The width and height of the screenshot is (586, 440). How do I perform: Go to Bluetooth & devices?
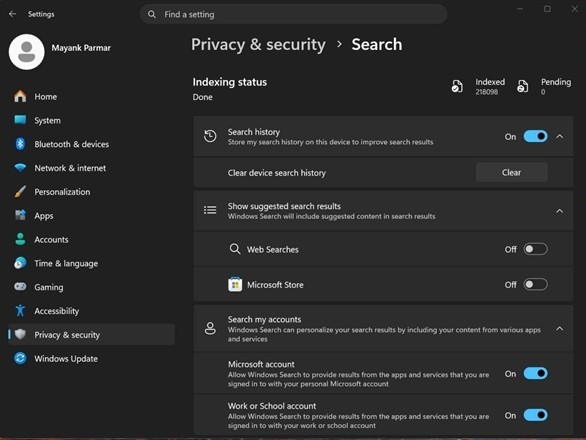[92, 144]
